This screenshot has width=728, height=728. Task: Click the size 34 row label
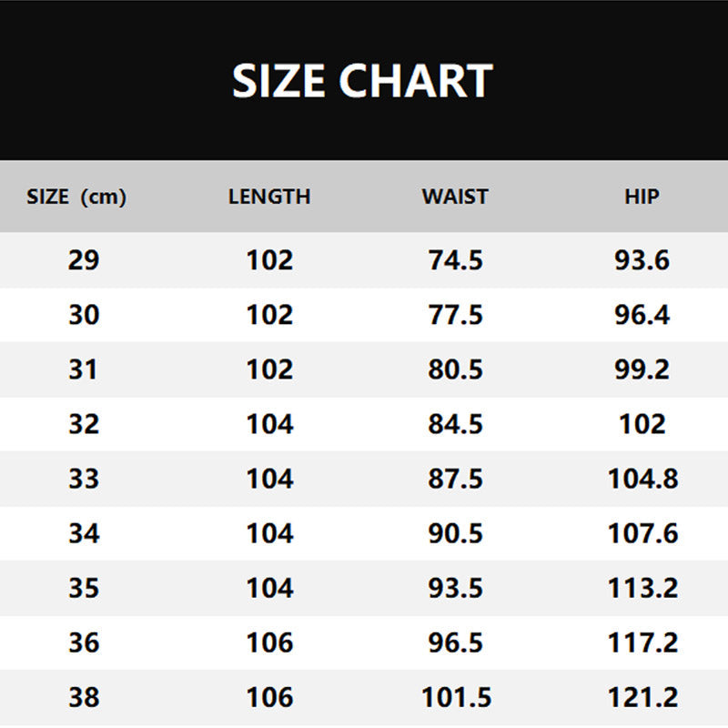[x=84, y=533]
